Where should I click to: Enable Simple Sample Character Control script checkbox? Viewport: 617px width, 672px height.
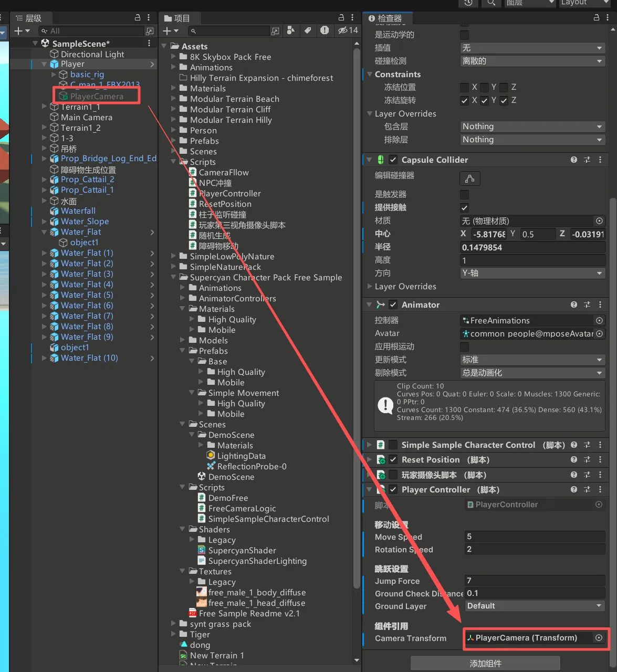coord(393,445)
